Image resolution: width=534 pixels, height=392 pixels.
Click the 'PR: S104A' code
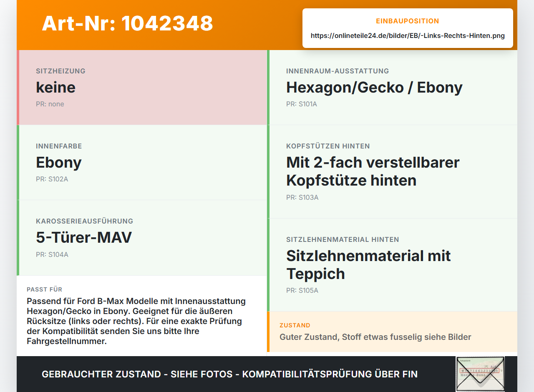(52, 254)
